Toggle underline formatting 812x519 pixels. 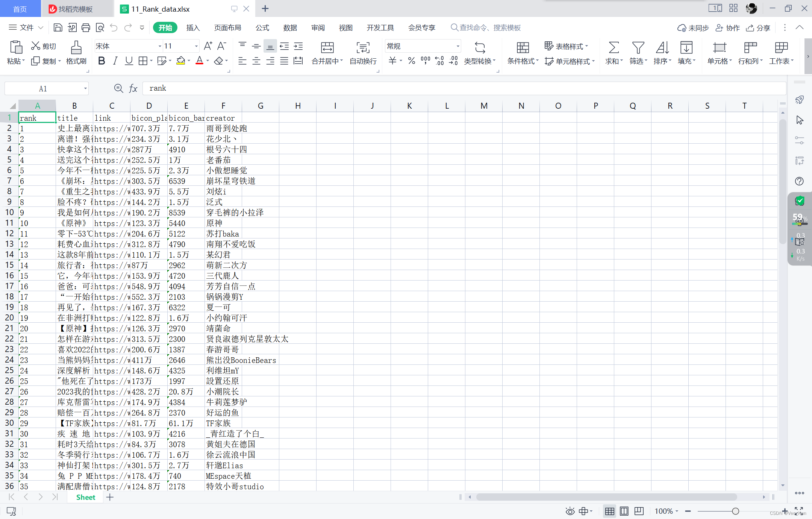click(x=129, y=61)
